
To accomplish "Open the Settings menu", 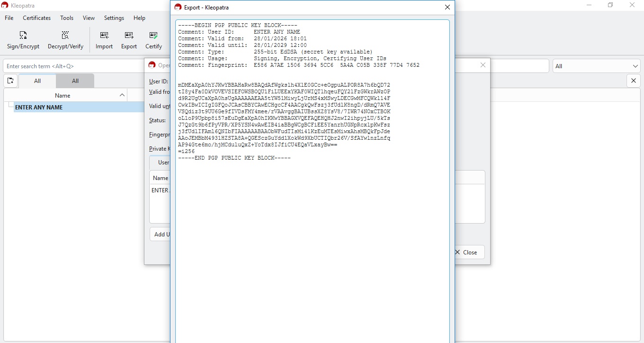I will coord(114,18).
